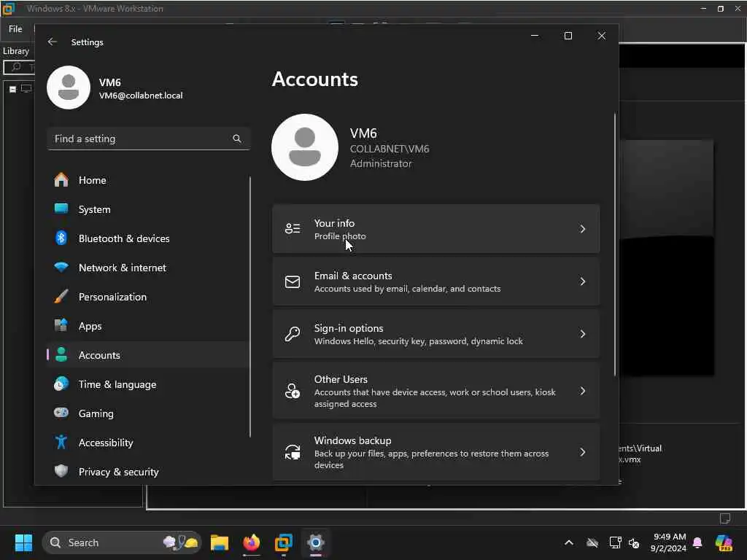Image resolution: width=747 pixels, height=560 pixels.
Task: Click the VM6 sidebar profile header
Action: pos(115,88)
